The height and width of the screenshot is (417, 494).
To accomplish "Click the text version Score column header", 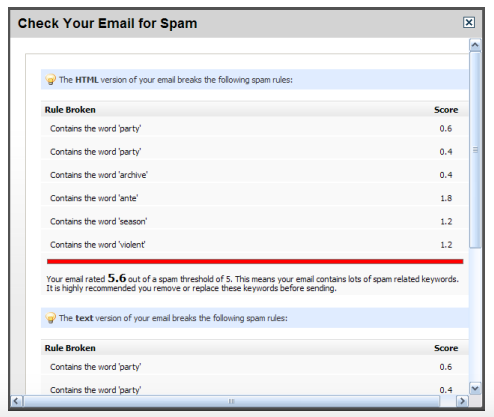I will tap(446, 348).
